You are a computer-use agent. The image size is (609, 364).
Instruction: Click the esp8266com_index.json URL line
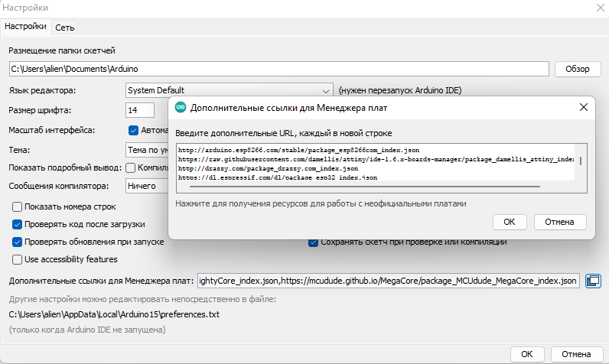pyautogui.click(x=298, y=150)
